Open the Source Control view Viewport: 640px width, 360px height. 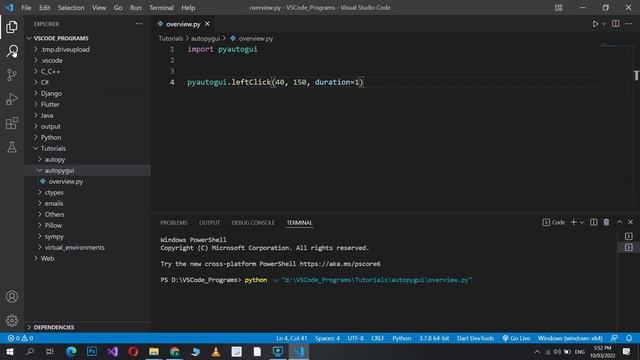point(12,75)
